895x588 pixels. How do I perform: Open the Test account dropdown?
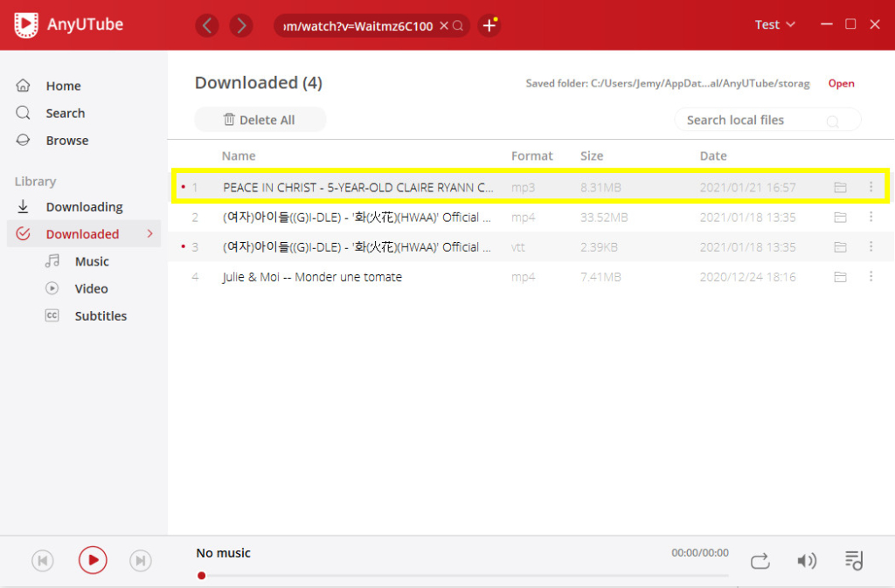774,24
